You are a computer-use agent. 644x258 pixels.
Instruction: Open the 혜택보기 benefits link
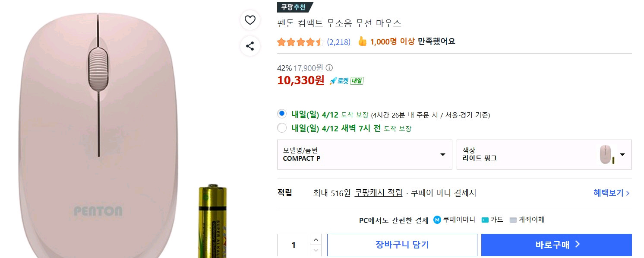(610, 193)
